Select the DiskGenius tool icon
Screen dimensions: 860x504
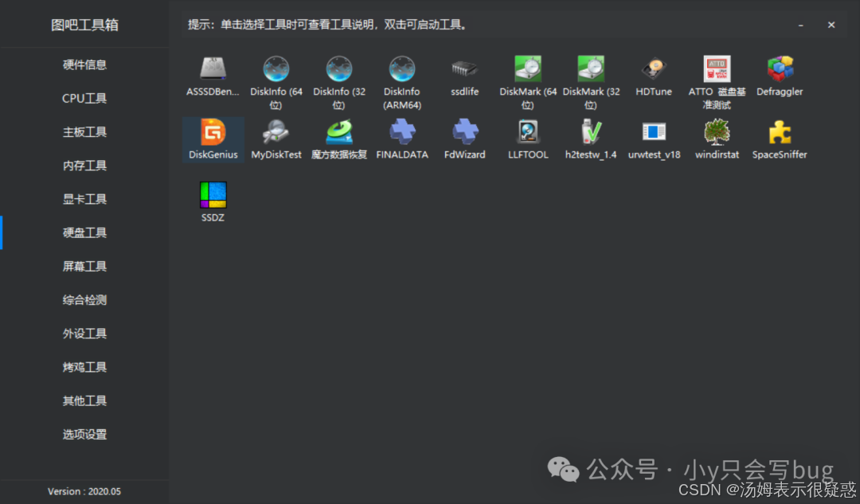[x=213, y=132]
